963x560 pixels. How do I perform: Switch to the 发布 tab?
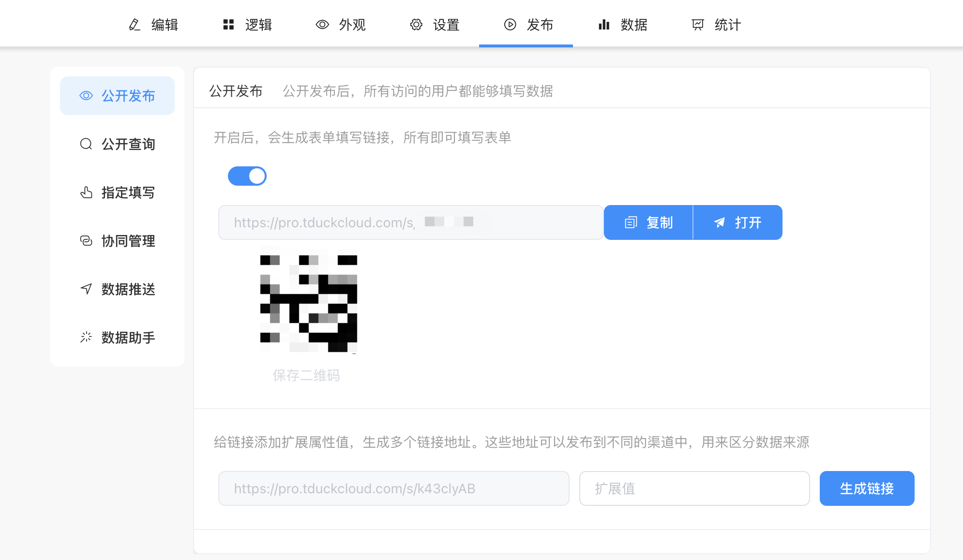(x=527, y=25)
